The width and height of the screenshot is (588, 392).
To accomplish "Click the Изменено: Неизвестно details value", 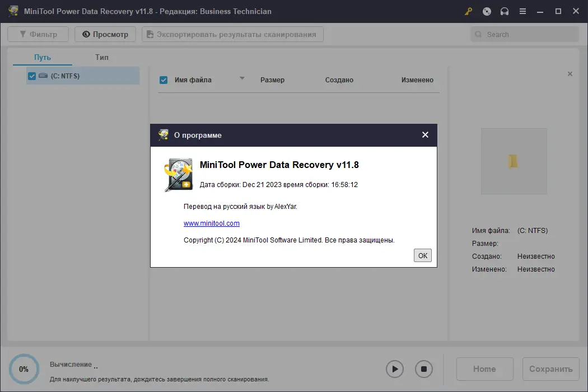I will point(536,269).
